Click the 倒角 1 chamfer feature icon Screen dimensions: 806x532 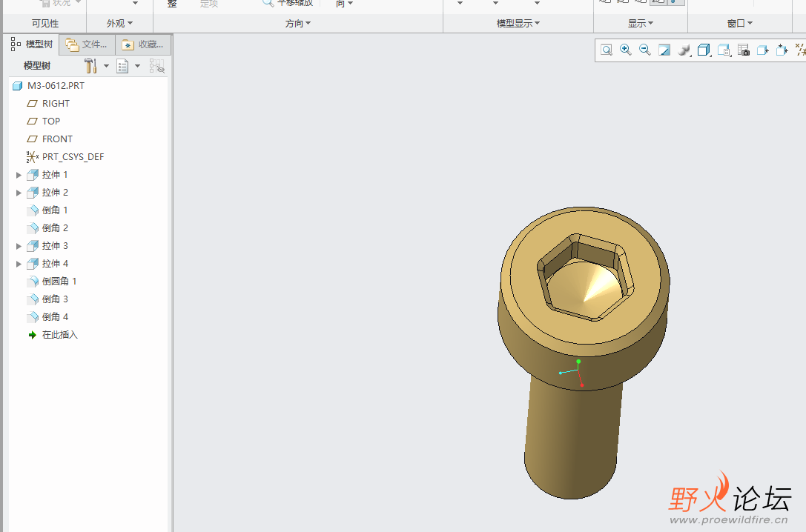pos(33,210)
